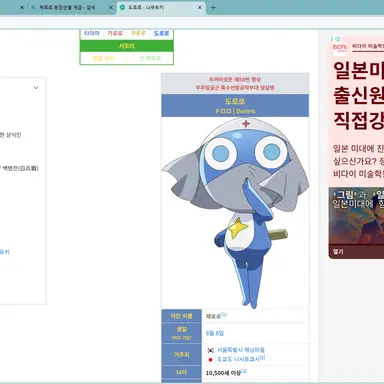Image resolution: width=384 pixels, height=384 pixels.
Task: Click the 나이 row label in infobox
Action: (181, 372)
